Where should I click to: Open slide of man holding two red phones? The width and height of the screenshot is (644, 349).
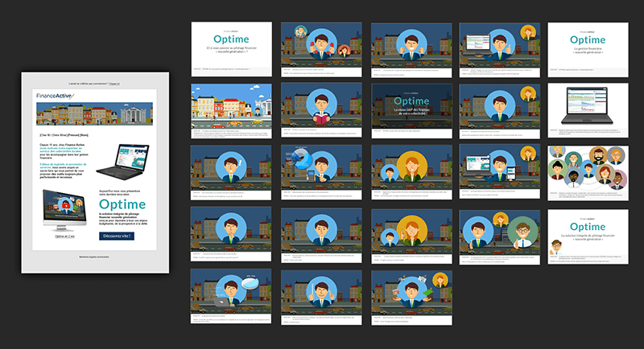321,50
